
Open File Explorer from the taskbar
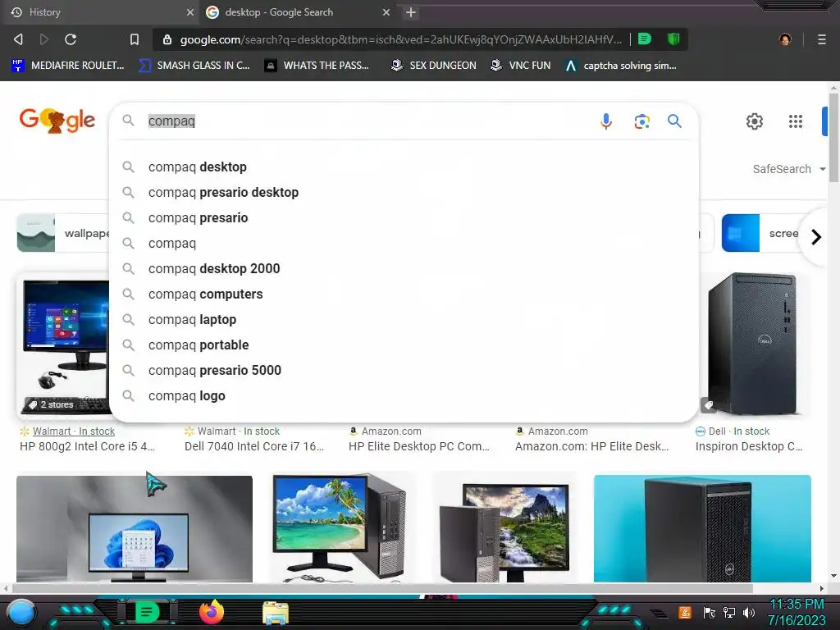pos(276,612)
